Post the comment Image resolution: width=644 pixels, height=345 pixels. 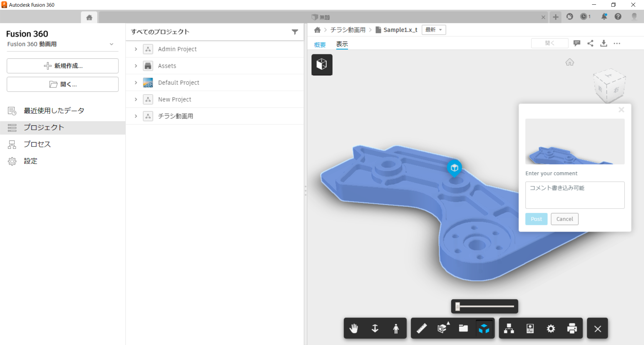click(x=536, y=219)
